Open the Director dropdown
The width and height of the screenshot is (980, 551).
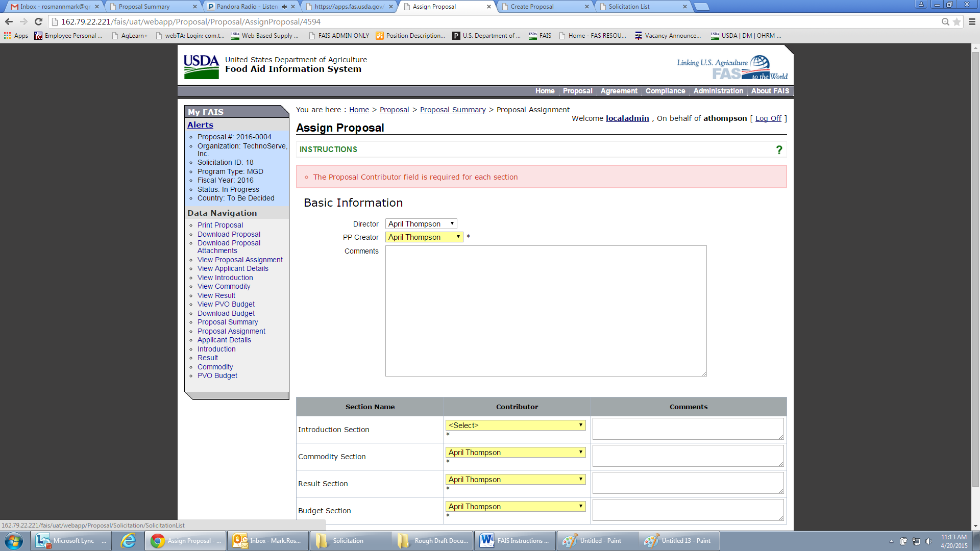[x=421, y=224]
